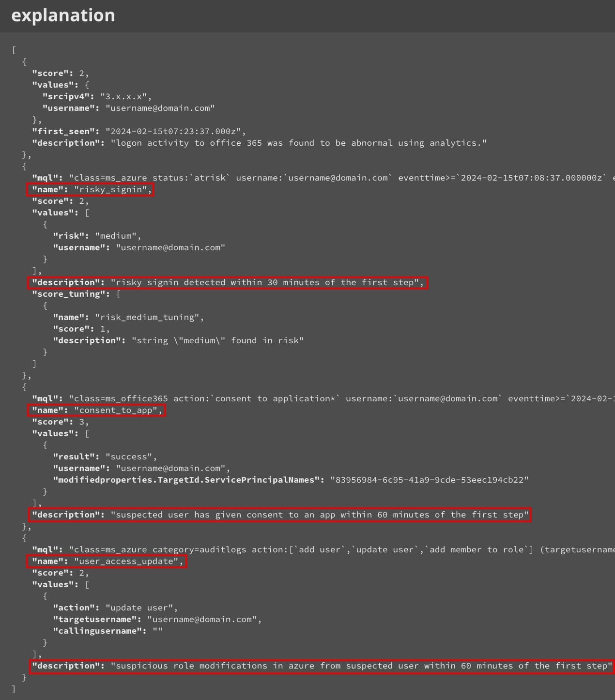This screenshot has width=615, height=700.
Task: Select the highlighted "risky_signin" name line
Action: (91, 189)
